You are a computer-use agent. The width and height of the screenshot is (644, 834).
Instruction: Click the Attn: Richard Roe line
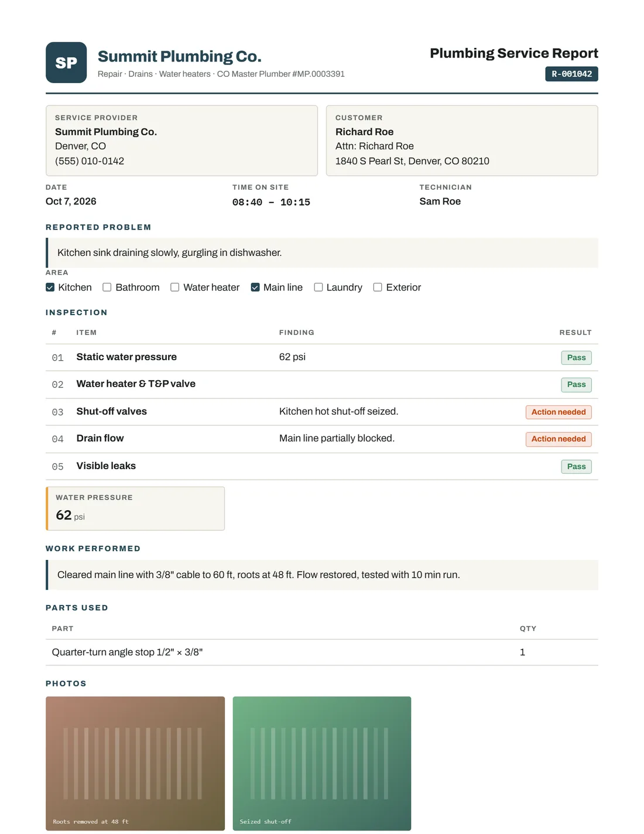(x=375, y=146)
